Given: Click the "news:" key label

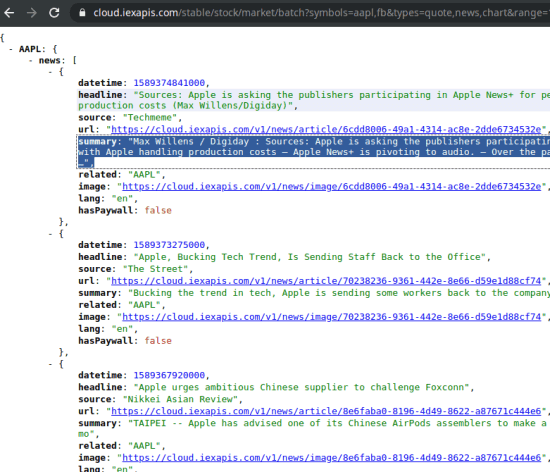Looking at the screenshot, I should (x=52, y=61).
